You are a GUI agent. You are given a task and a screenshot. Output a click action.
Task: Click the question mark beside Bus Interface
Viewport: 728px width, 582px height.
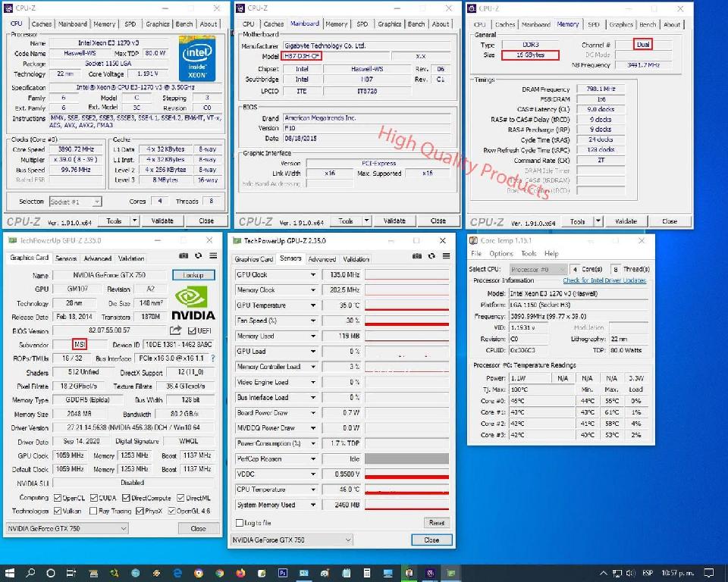pyautogui.click(x=213, y=358)
